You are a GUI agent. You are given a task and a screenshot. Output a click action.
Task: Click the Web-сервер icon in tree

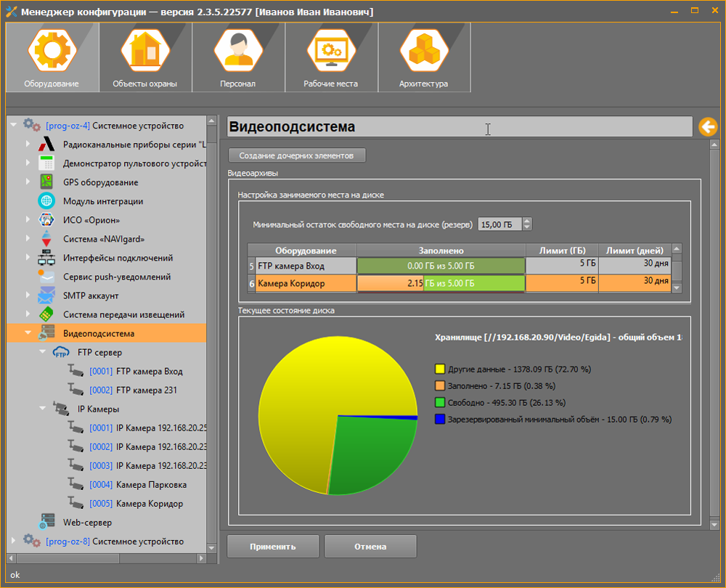tap(46, 522)
